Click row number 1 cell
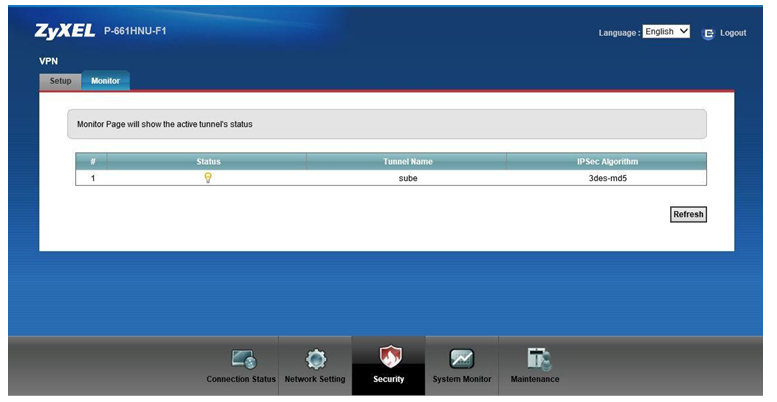The width and height of the screenshot is (777, 402). tap(92, 178)
